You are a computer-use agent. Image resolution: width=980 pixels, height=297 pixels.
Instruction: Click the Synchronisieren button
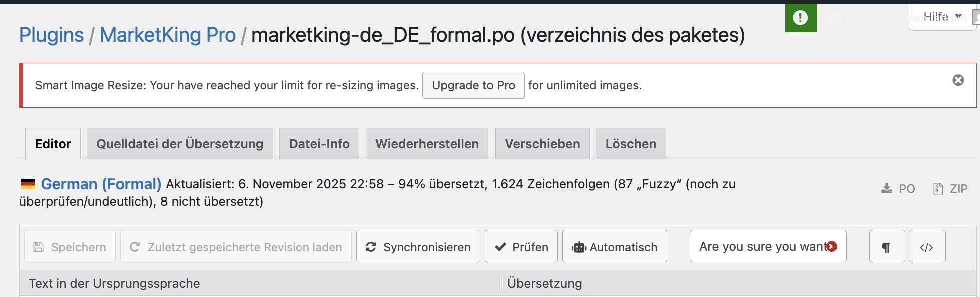point(418,247)
